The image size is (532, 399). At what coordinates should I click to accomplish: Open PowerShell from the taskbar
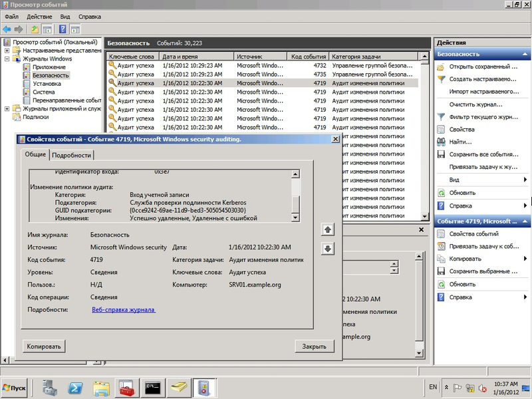[75, 388]
